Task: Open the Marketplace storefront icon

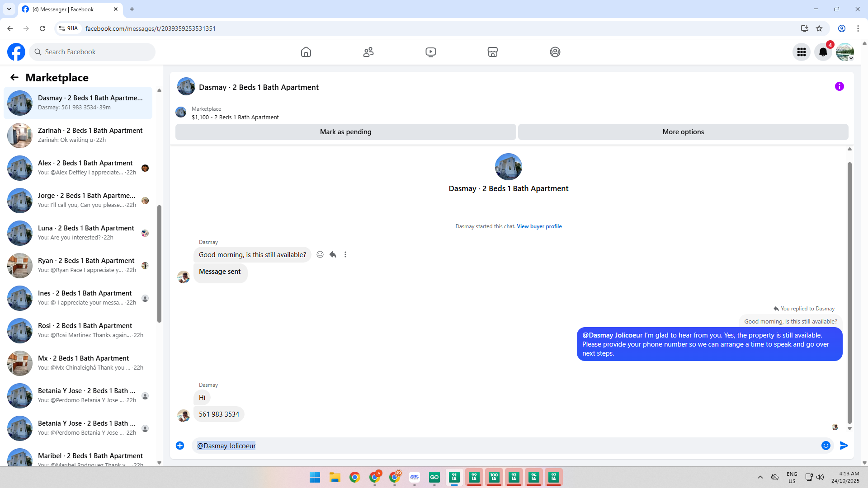Action: point(493,52)
